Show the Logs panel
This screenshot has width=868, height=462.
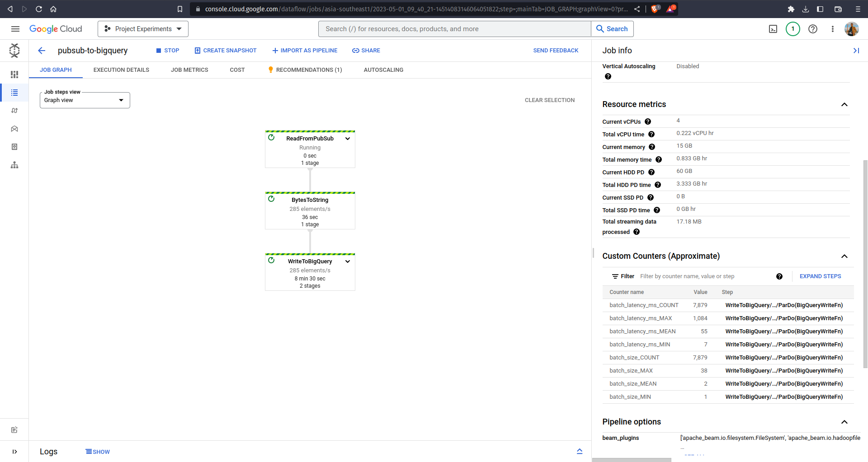pos(98,452)
